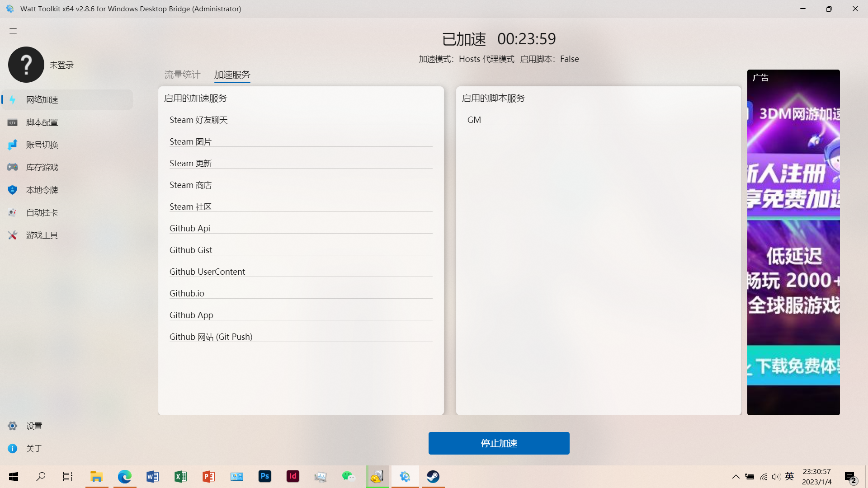Image resolution: width=868 pixels, height=488 pixels.
Task: Select the 加速服务 tab
Action: click(232, 75)
